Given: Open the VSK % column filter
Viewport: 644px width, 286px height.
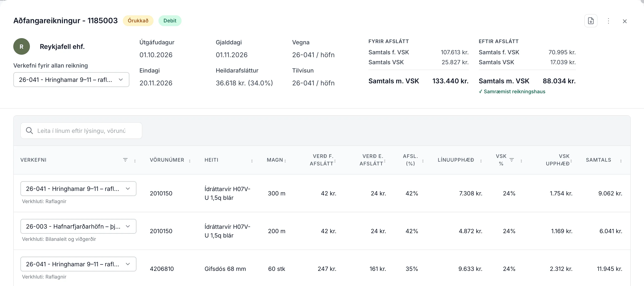Looking at the screenshot, I should pos(511,160).
